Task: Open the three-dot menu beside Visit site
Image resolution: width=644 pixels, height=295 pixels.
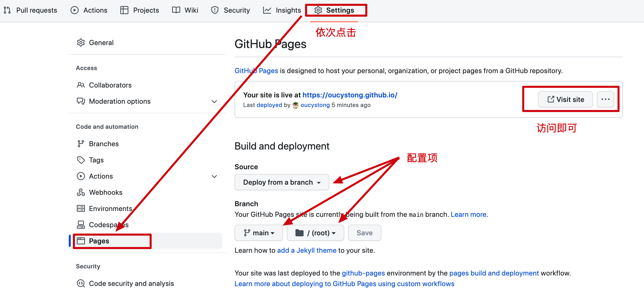Action: click(605, 99)
